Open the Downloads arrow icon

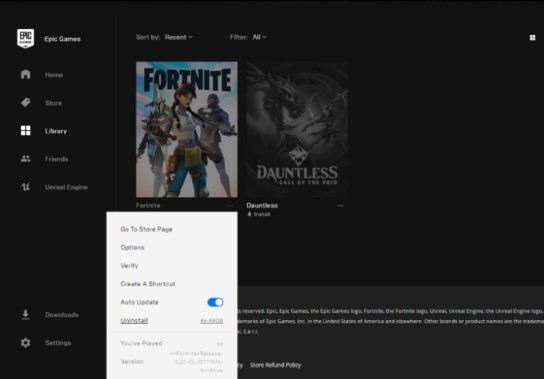[25, 314]
